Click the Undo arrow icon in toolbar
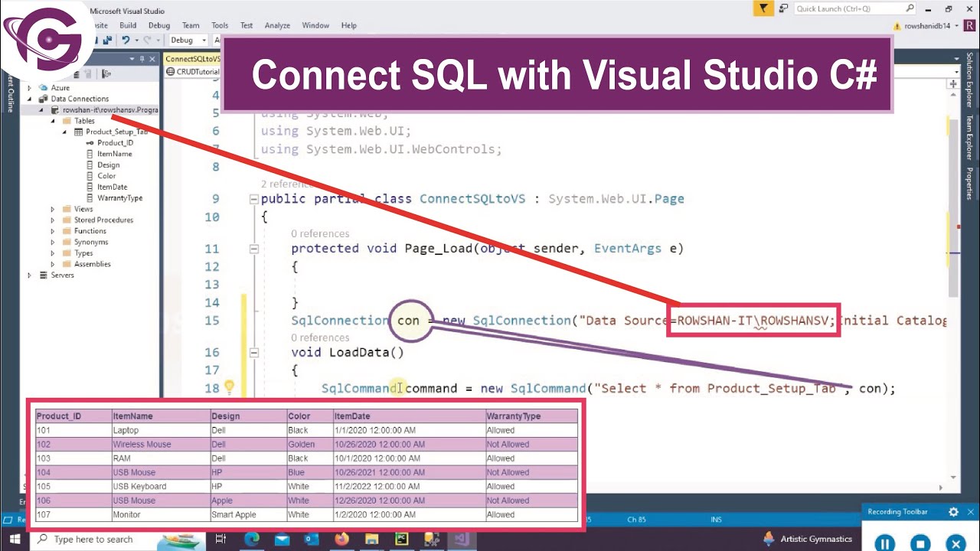980x551 pixels. pos(126,40)
